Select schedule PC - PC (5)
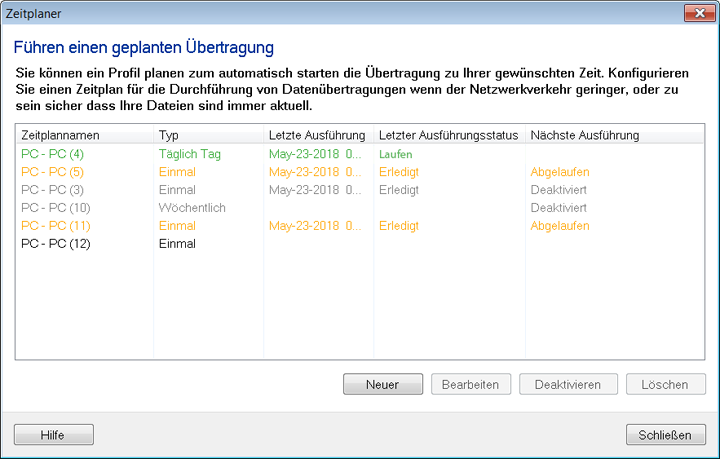This screenshot has width=720, height=459. point(52,172)
